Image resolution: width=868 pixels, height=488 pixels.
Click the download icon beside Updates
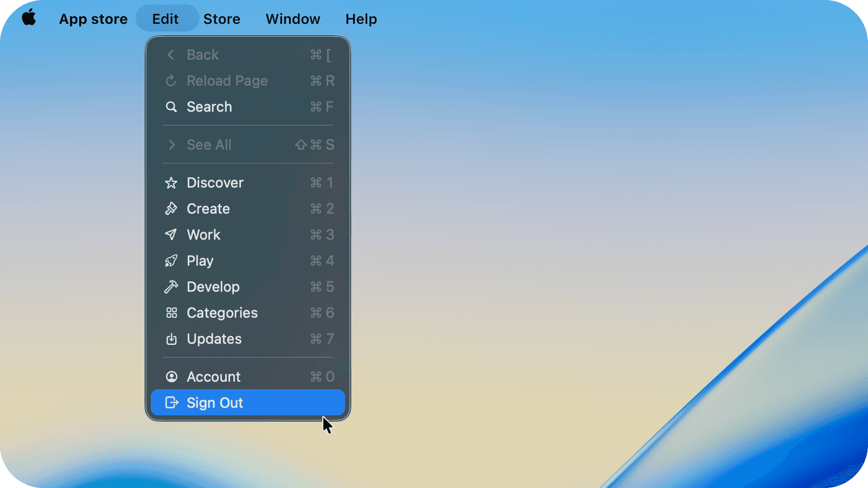point(171,339)
